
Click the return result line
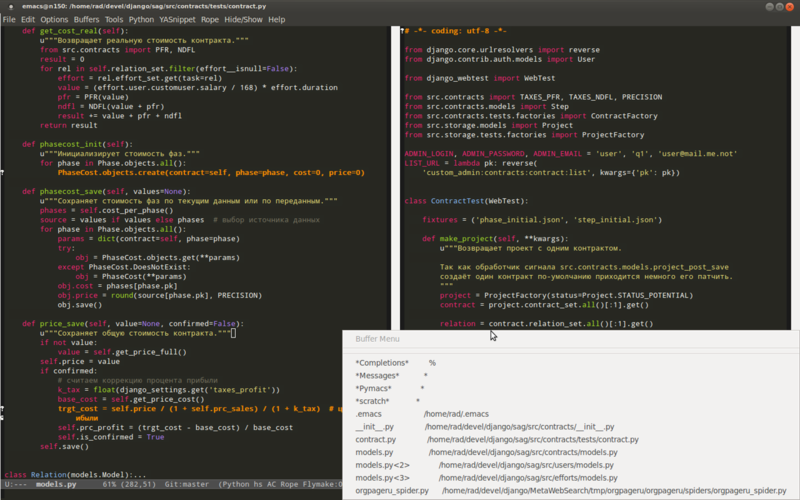pos(68,126)
